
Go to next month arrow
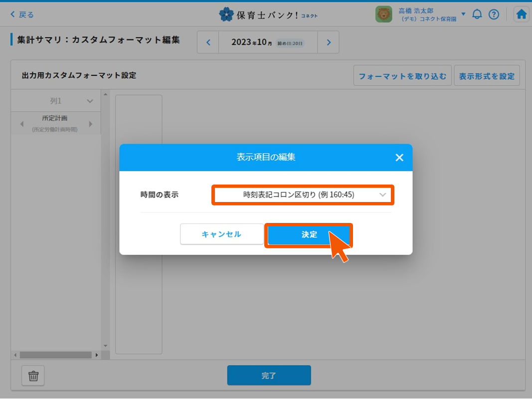point(329,42)
